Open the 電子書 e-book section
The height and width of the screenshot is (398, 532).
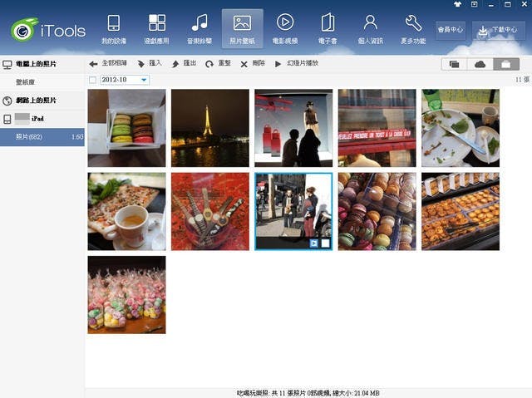328,28
